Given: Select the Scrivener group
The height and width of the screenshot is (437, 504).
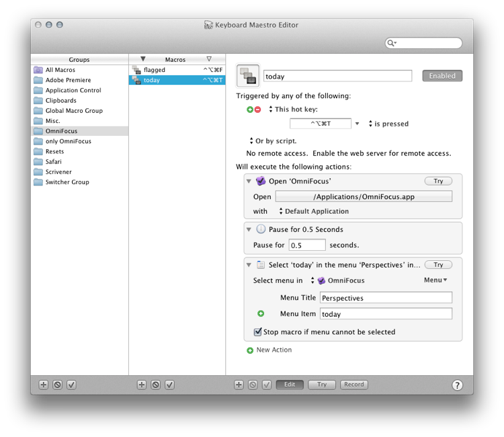Looking at the screenshot, I should pyautogui.click(x=80, y=171).
